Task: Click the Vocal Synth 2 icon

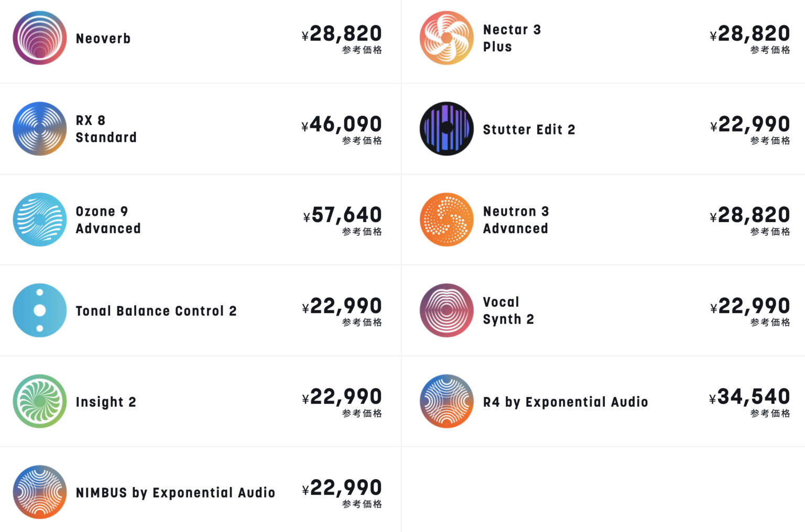Action: [x=447, y=311]
